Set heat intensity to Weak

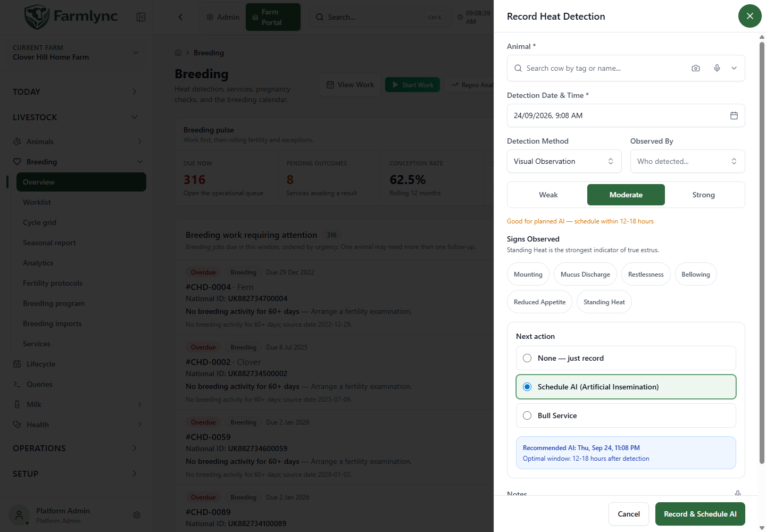tap(548, 195)
